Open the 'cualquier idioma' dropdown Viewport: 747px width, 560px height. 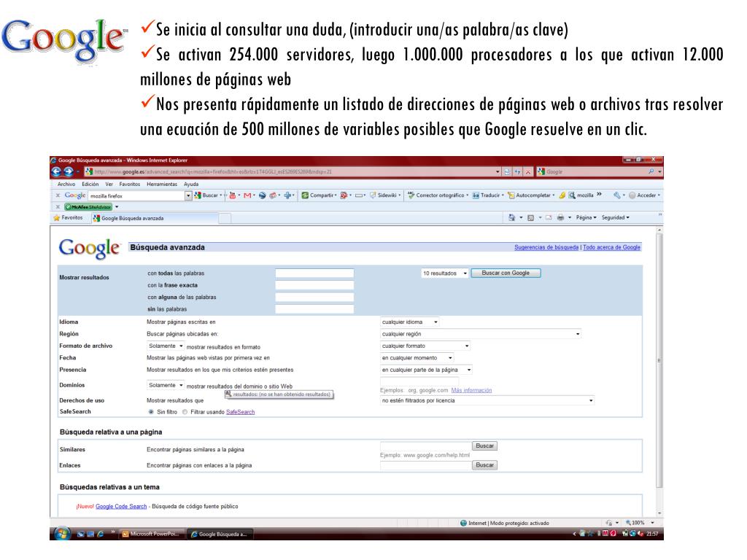click(410, 322)
